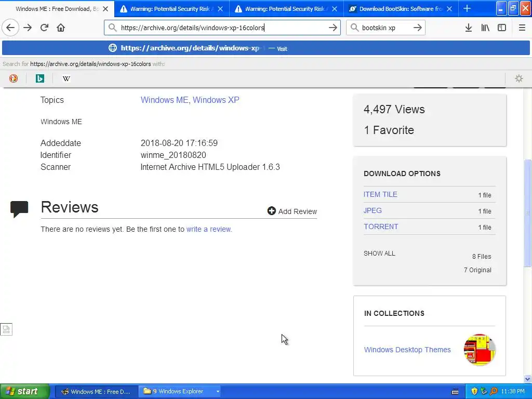Click in the URL address field
The width and height of the screenshot is (532, 399).
click(x=222, y=28)
